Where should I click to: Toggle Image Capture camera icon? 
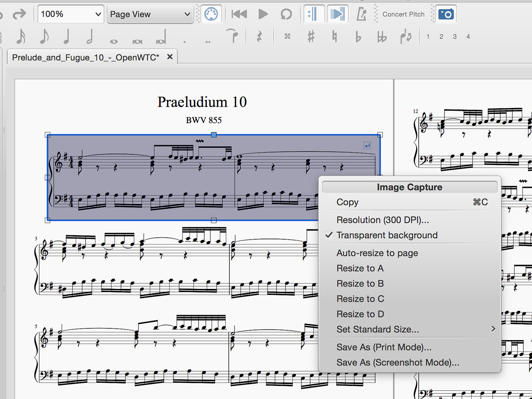446,14
